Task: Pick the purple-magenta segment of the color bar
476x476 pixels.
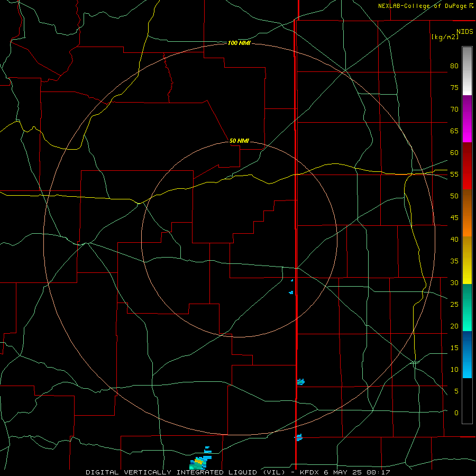Action: click(x=467, y=118)
